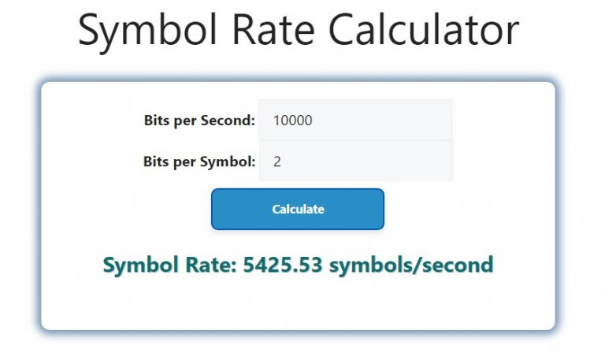Select the "Bits per Second:" label

[x=199, y=121]
